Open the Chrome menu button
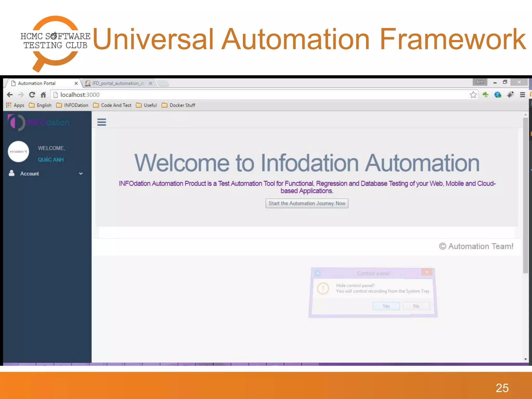The height and width of the screenshot is (399, 532). 522,95
